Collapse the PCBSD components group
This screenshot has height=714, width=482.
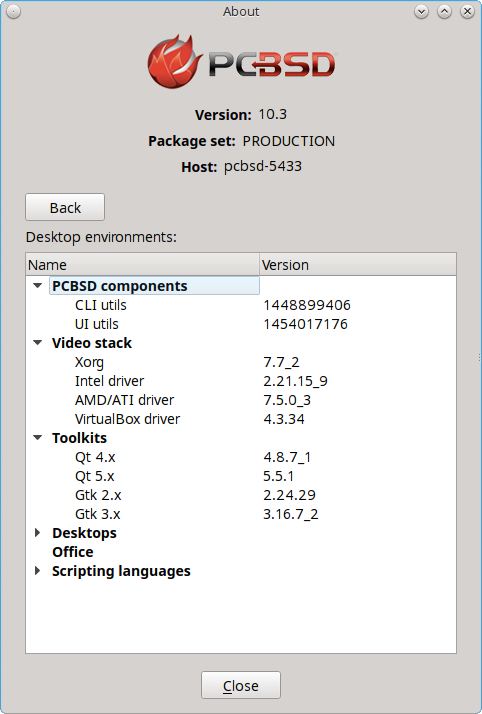point(38,286)
